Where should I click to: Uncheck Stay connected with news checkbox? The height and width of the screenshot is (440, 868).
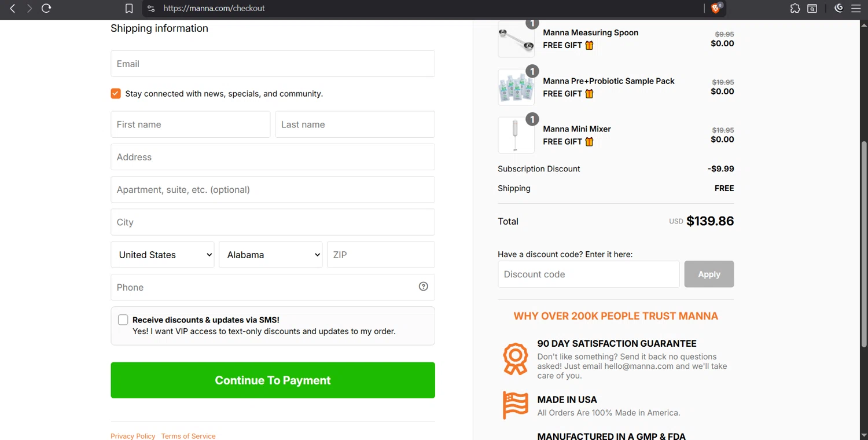(x=116, y=93)
